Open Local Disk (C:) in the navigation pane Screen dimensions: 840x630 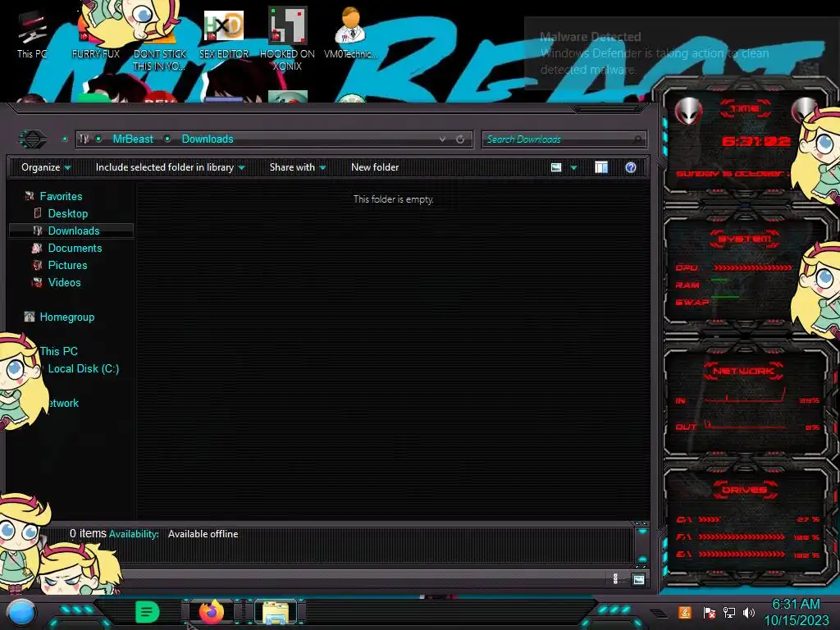tap(83, 368)
